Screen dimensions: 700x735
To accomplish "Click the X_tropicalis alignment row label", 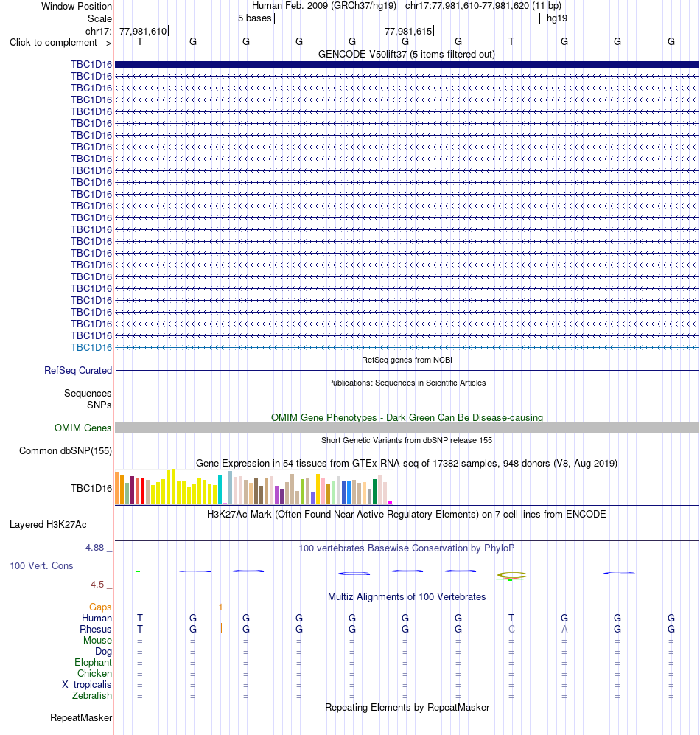I will (87, 684).
